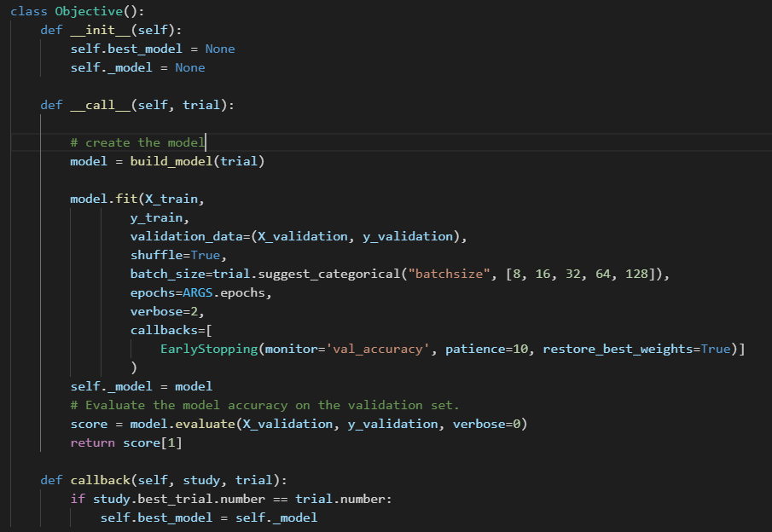Select the best_model attribute assignment line
The image size is (772, 532).
point(136,48)
